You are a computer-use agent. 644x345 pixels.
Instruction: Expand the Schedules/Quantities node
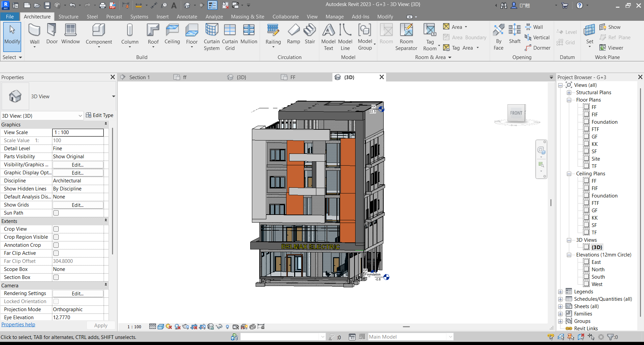pyautogui.click(x=560, y=299)
